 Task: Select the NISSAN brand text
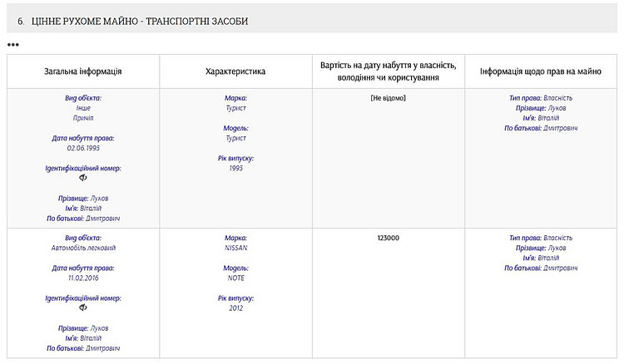pyautogui.click(x=235, y=248)
